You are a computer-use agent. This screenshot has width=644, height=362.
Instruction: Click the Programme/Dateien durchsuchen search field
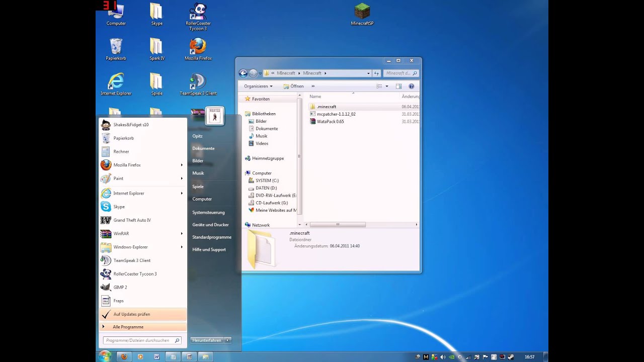tap(138, 340)
